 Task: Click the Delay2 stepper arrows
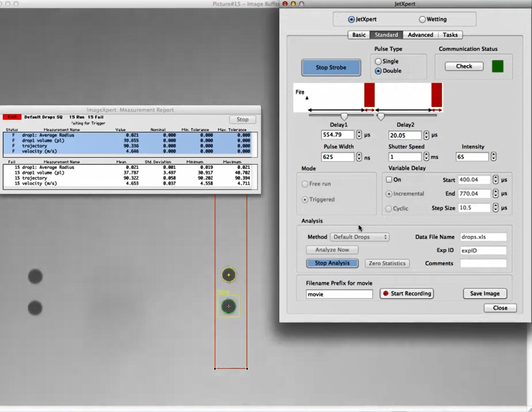(426, 135)
